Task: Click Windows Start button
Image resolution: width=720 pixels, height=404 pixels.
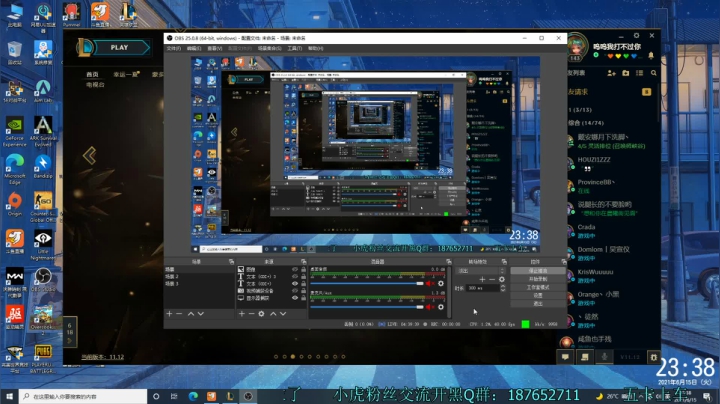Action: (9, 396)
